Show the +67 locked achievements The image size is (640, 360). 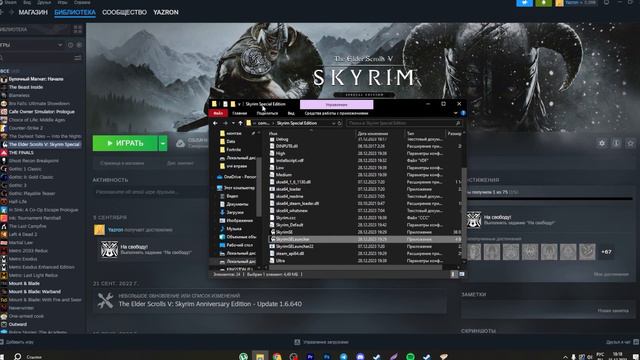606,252
